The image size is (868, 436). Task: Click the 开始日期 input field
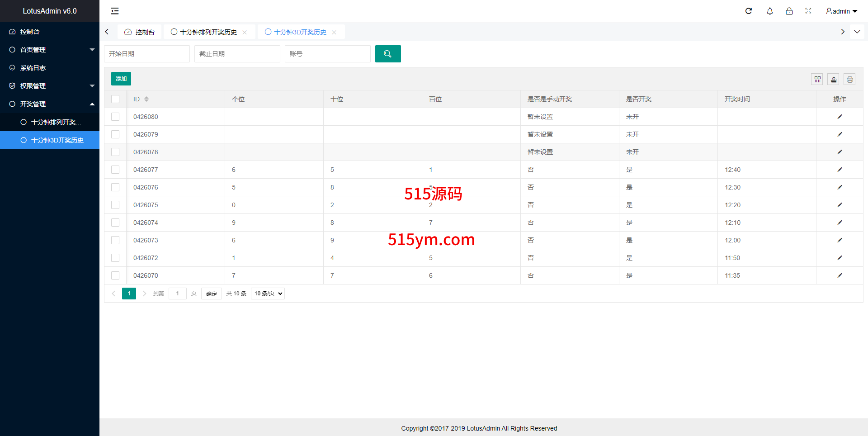pos(147,54)
